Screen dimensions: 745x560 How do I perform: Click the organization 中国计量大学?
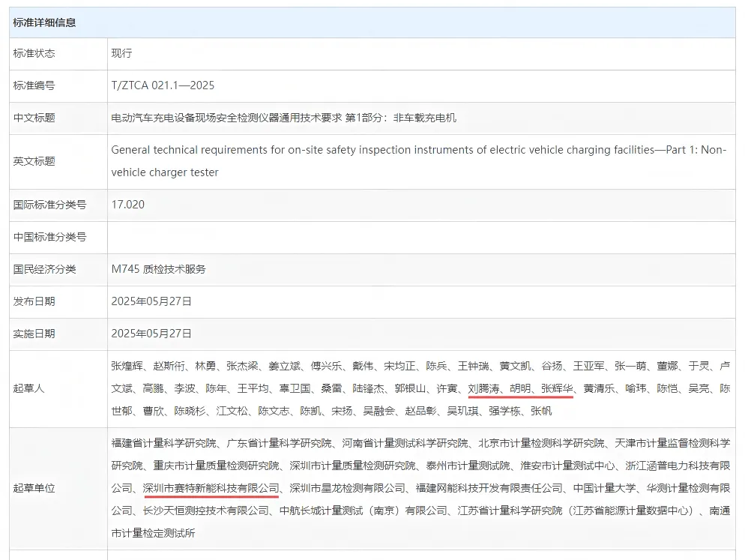click(604, 488)
